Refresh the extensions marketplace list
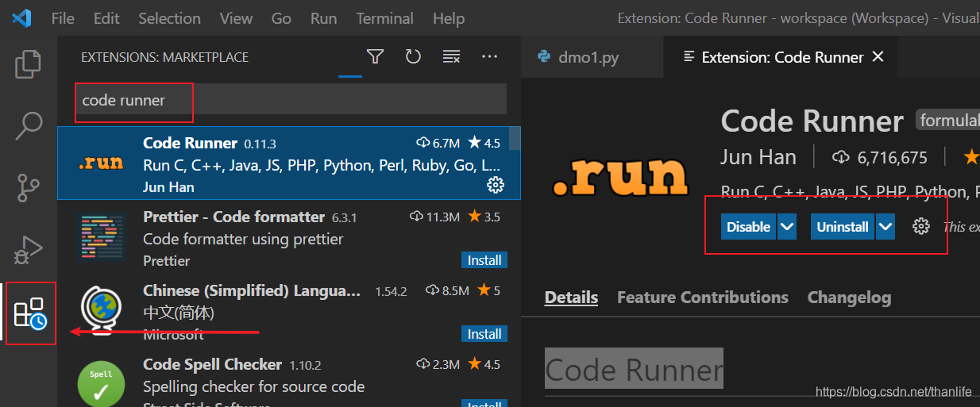The image size is (980, 407). (413, 56)
